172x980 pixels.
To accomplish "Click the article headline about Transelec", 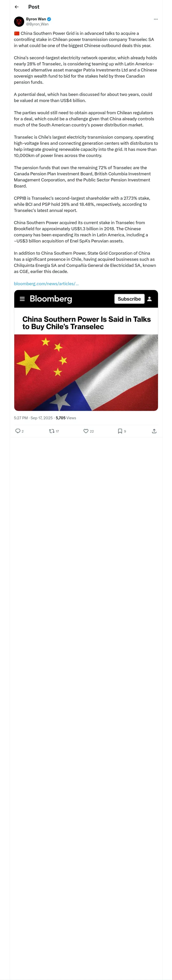I will (x=86, y=323).
